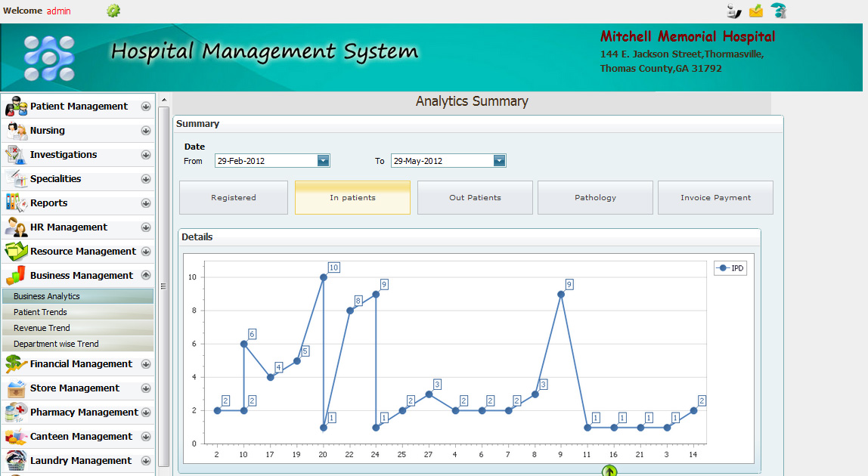Image resolution: width=868 pixels, height=476 pixels.
Task: Click the person with laptop icon
Action: (x=733, y=11)
